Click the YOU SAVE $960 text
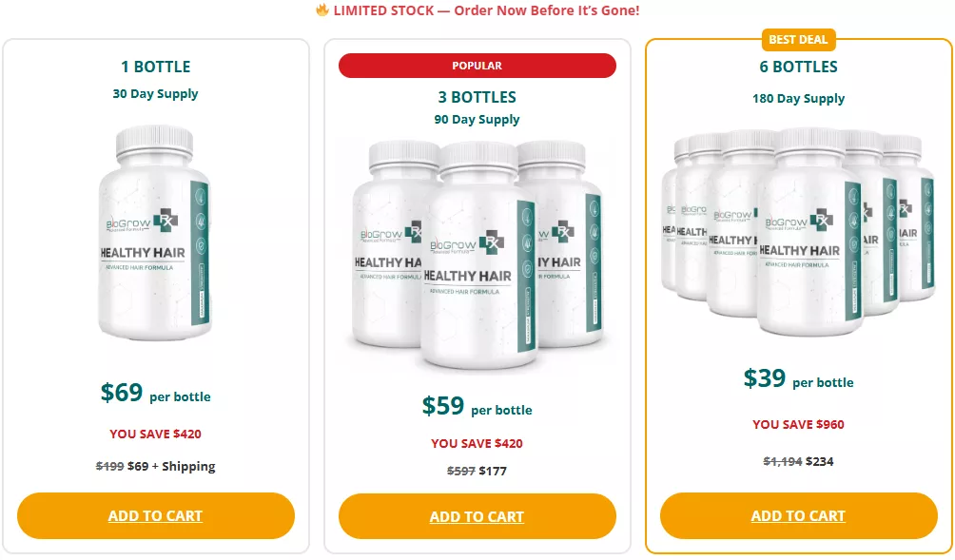This screenshot has height=560, width=955. [x=798, y=424]
